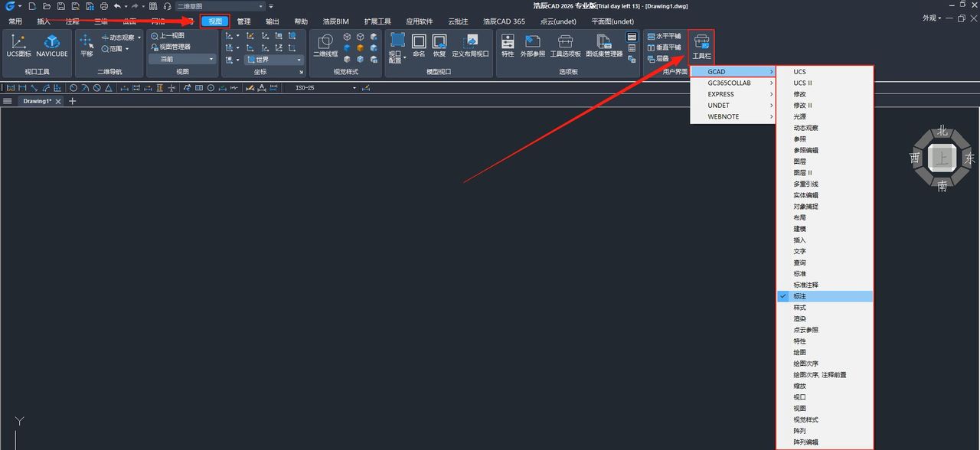Open the 工具选项板 palette

click(565, 47)
